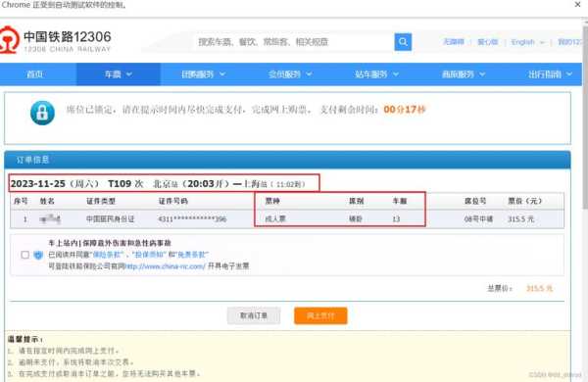The height and width of the screenshot is (382, 588).
Task: Expand the 商旅服务 menu
Action: (x=464, y=74)
